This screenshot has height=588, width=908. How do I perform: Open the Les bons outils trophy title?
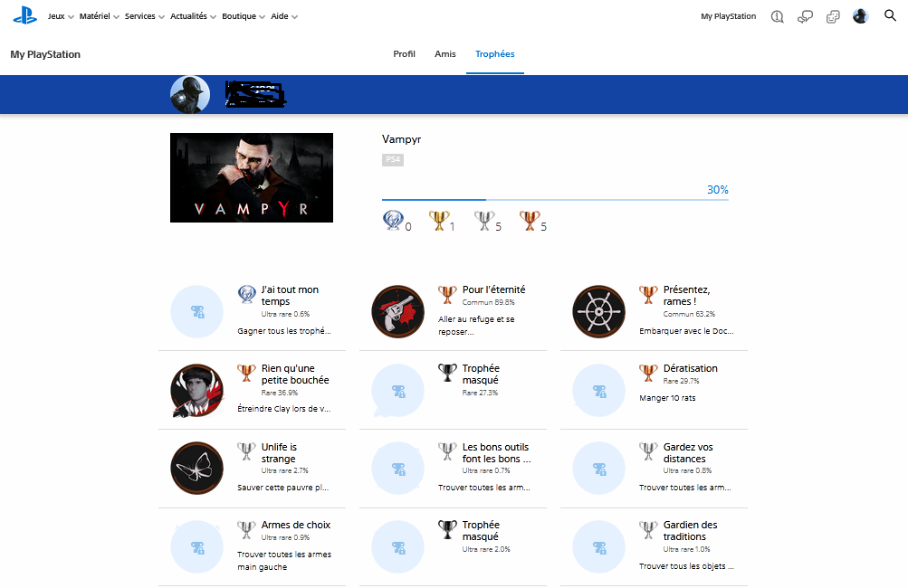pyautogui.click(x=496, y=452)
